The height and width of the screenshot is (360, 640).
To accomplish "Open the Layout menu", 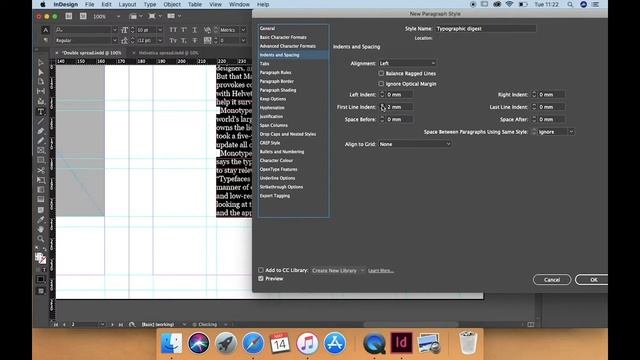I will 127,4.
